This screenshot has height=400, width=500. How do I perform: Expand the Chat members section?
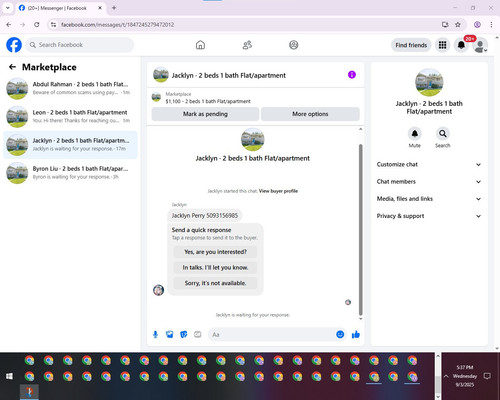tap(429, 182)
